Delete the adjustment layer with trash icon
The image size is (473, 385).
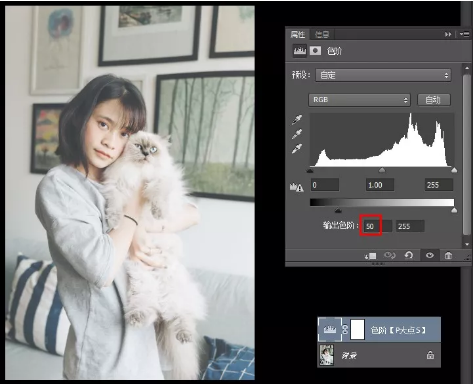click(x=448, y=256)
